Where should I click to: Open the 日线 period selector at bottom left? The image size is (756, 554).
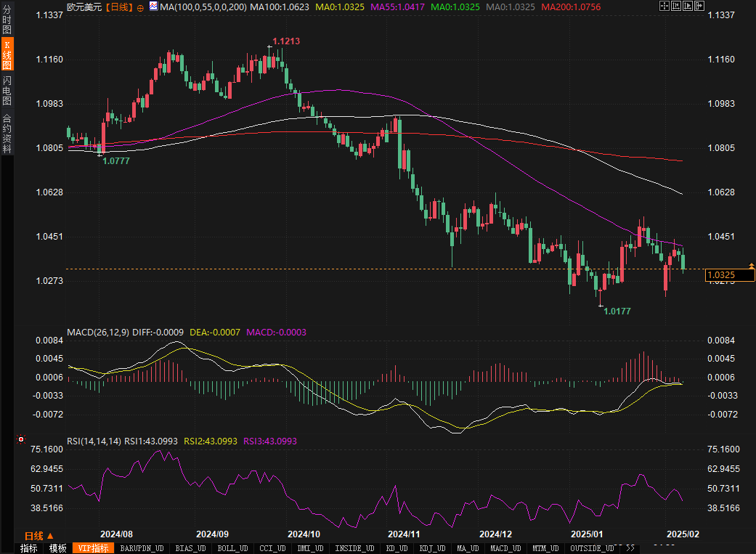(39, 535)
